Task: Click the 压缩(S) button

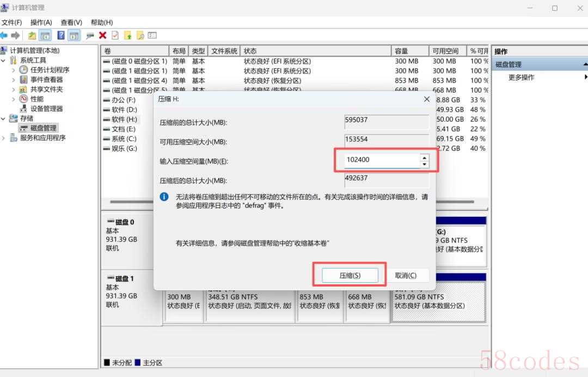Action: 350,276
